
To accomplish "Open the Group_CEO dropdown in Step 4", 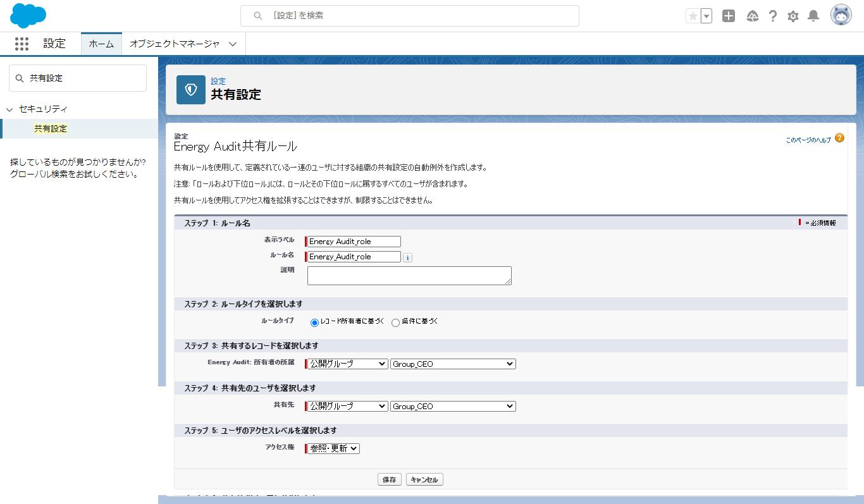I will [453, 406].
